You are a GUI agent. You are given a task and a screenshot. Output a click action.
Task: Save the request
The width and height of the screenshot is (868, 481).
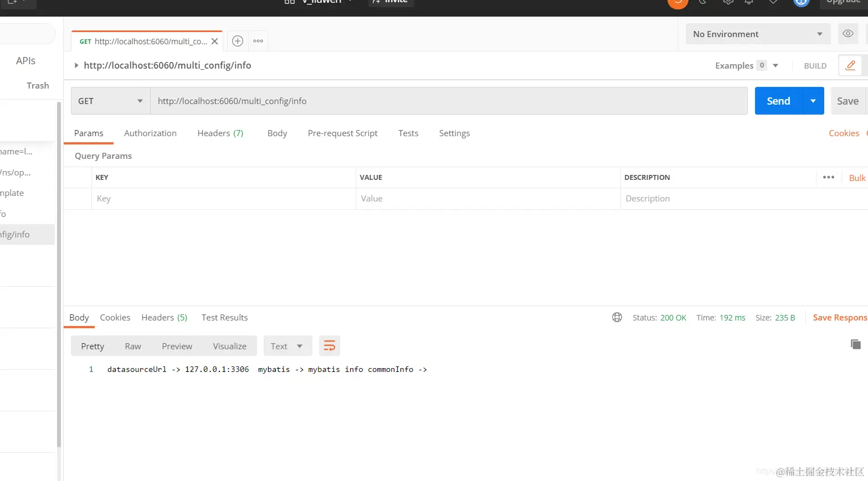click(848, 101)
